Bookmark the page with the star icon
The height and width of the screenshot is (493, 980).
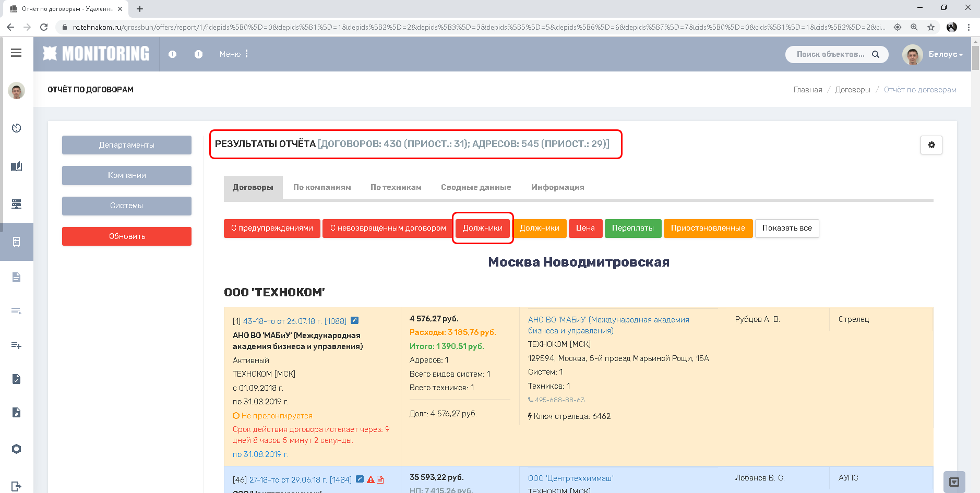point(931,27)
